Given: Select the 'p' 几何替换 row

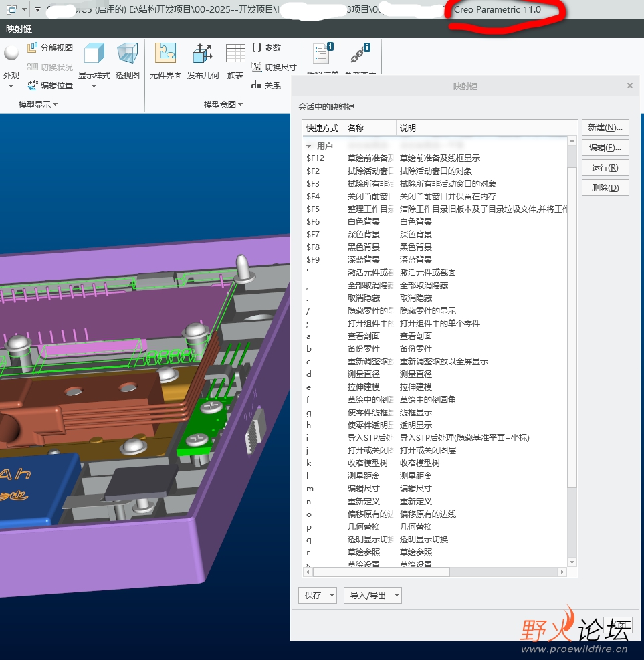Looking at the screenshot, I should [435, 526].
